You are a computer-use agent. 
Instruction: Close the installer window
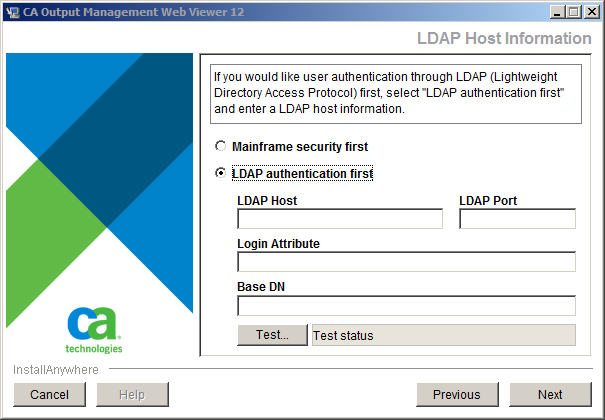click(588, 12)
